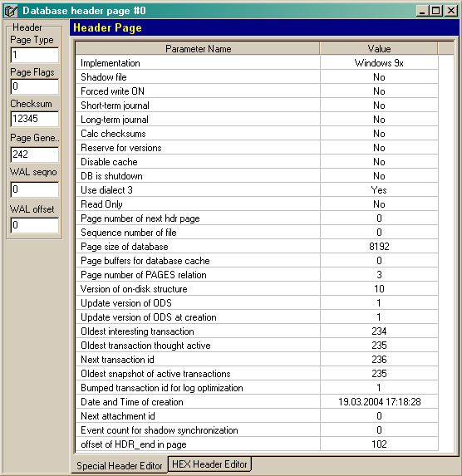Focus the Page Flags input field
The height and width of the screenshot is (476, 462).
pyautogui.click(x=34, y=86)
